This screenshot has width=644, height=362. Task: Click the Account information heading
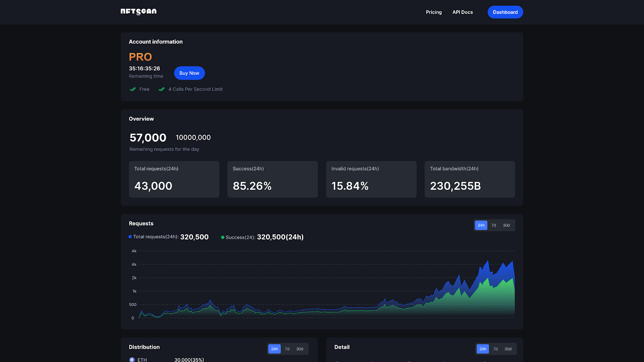[x=156, y=42]
